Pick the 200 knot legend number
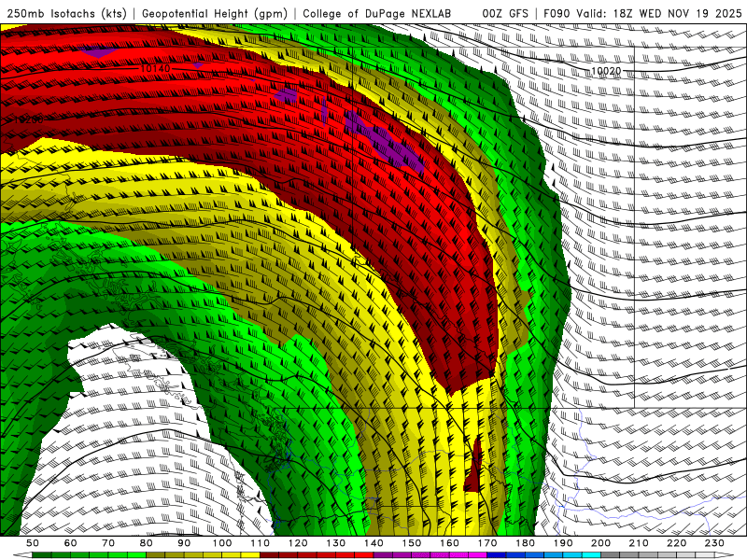The width and height of the screenshot is (747, 560). pyautogui.click(x=600, y=543)
